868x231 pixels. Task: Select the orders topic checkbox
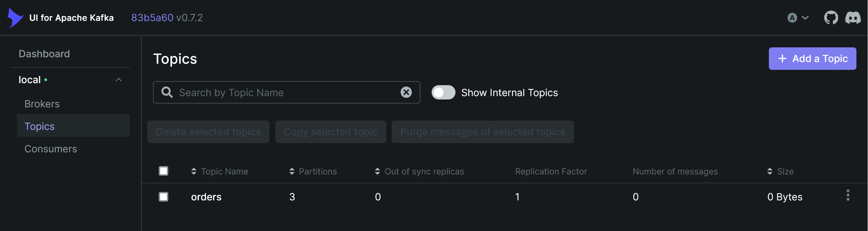coord(163,197)
